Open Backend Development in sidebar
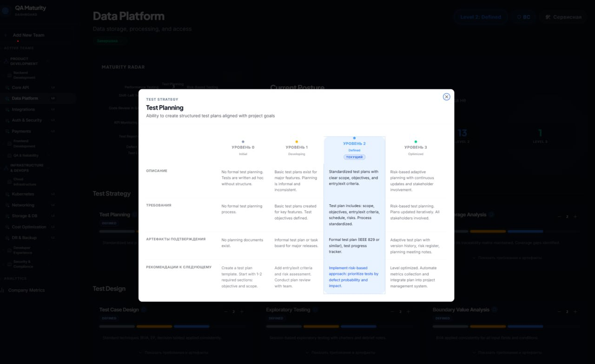This screenshot has height=364, width=595. click(24, 75)
